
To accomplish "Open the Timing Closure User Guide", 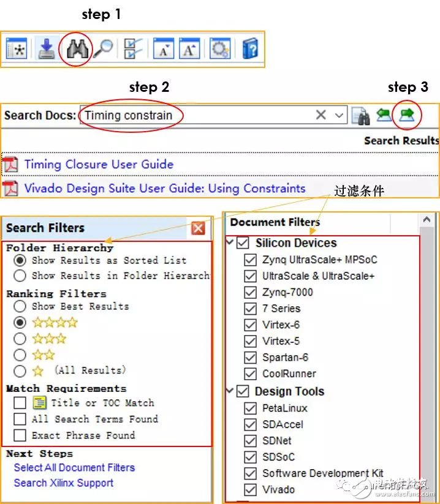I will pos(99,164).
